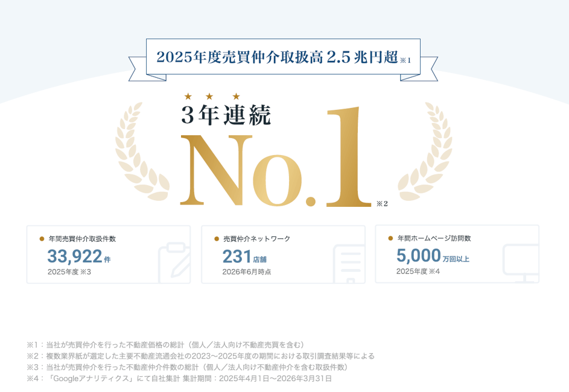The height and width of the screenshot is (392, 569).
Task: Click the 33,922件 figure
Action: coord(79,256)
